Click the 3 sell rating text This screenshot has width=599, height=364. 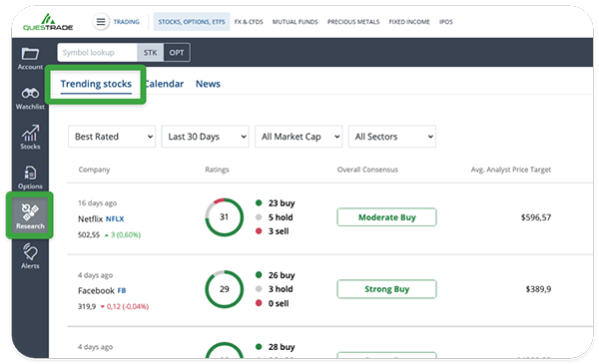[x=279, y=231]
